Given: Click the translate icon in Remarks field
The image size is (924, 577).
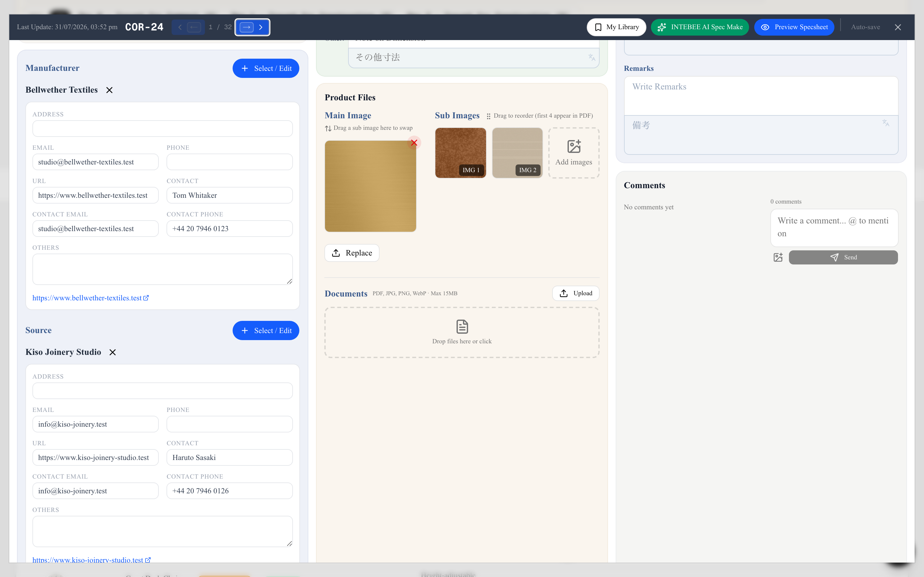Looking at the screenshot, I should click(x=886, y=123).
